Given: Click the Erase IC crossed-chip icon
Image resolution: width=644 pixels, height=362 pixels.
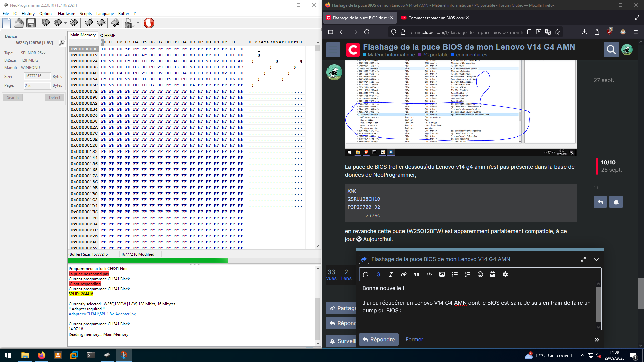Looking at the screenshot, I should coord(74,23).
